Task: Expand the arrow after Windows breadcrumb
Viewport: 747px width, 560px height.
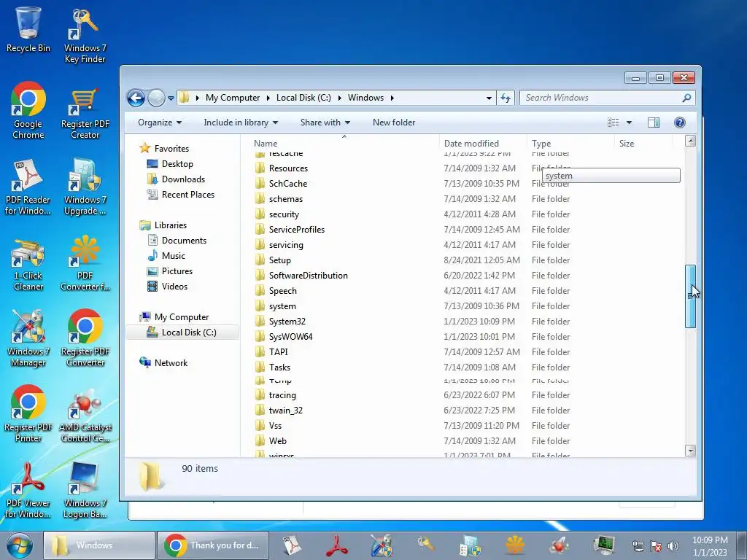Action: pos(392,98)
